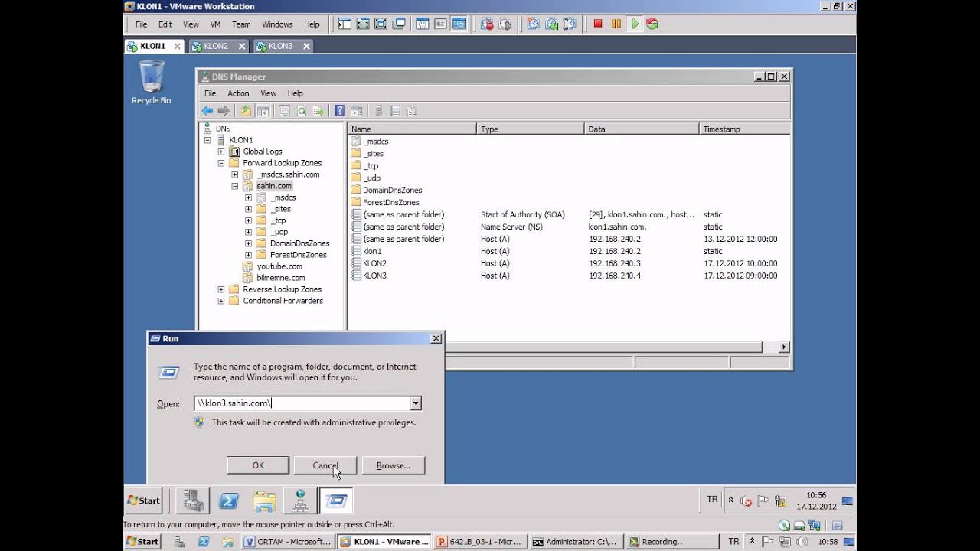Click Cancel in the Run dialog
This screenshot has width=980, height=551.
(x=325, y=465)
